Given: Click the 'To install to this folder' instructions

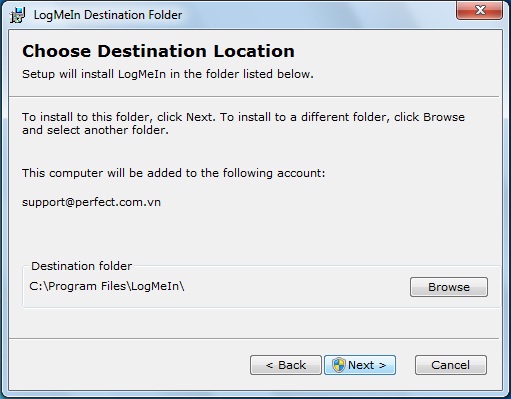Looking at the screenshot, I should [x=243, y=124].
